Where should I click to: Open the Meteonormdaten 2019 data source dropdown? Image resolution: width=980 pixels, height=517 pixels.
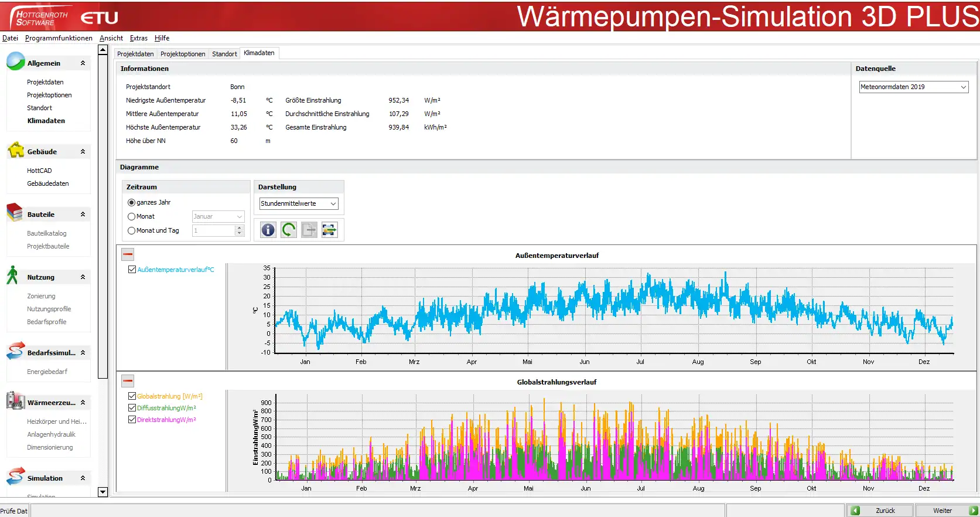(913, 87)
